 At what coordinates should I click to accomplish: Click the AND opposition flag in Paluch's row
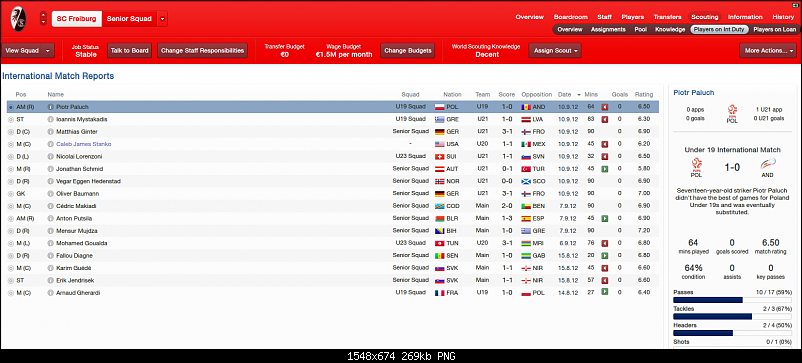[526, 107]
